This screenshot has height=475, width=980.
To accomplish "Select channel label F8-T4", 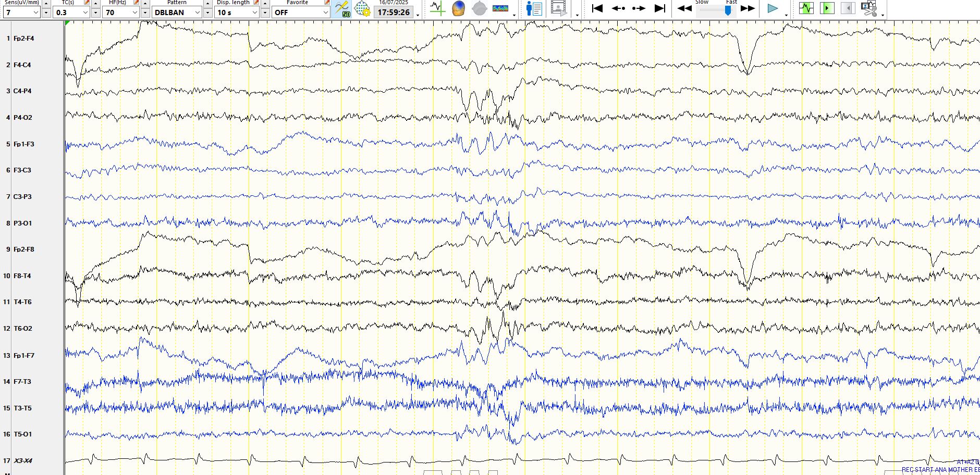I will tap(22, 276).
